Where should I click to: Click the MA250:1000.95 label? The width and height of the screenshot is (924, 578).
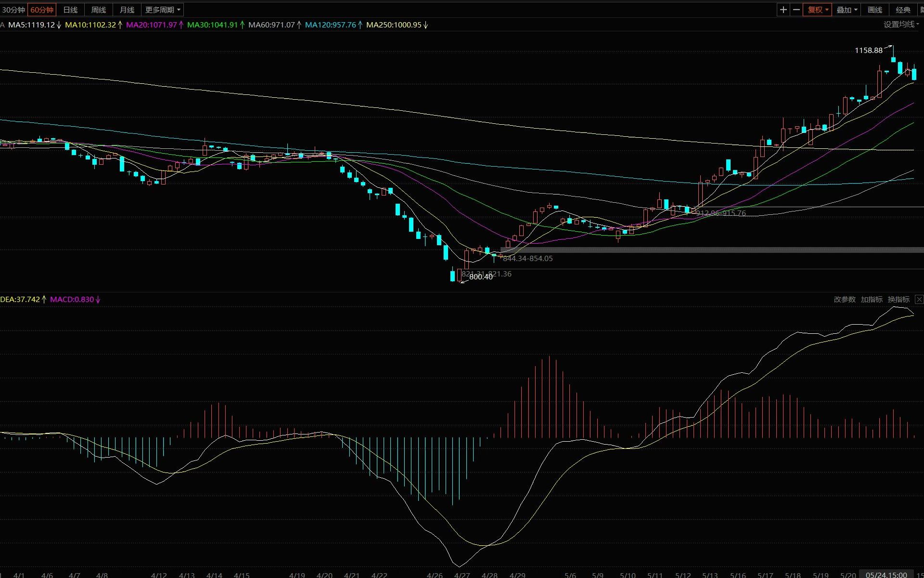pos(398,25)
